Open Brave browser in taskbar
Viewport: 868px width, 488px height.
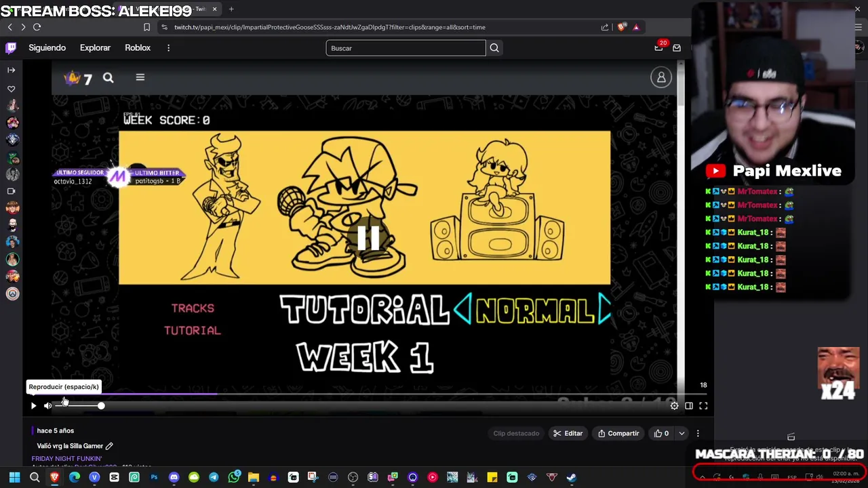coord(55,477)
